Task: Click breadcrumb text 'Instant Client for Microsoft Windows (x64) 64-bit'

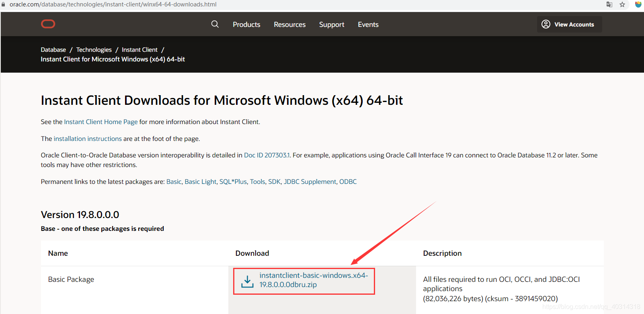Action: 113,59
